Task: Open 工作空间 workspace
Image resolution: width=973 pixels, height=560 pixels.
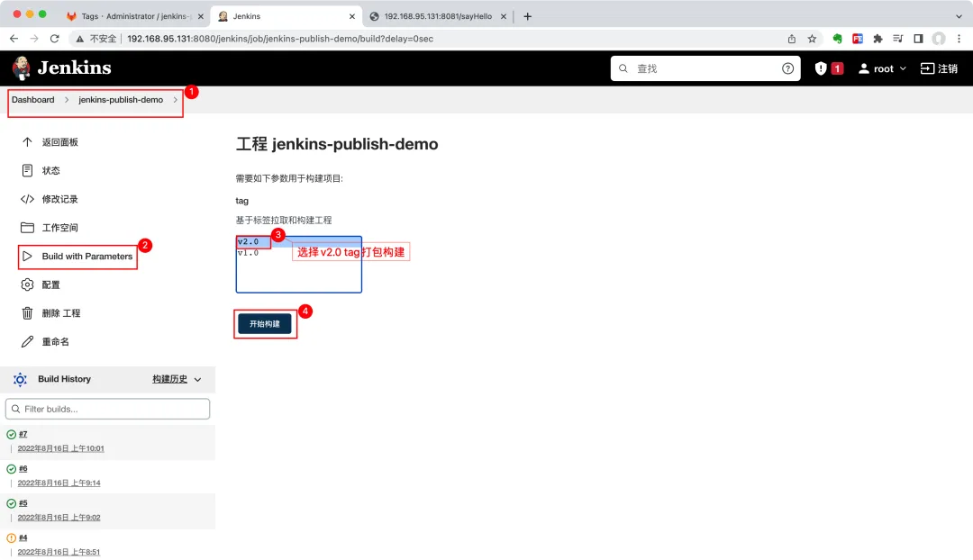Action: [x=60, y=228]
